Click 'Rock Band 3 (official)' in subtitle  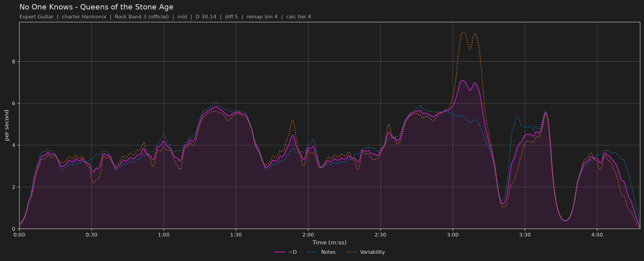coord(142,17)
